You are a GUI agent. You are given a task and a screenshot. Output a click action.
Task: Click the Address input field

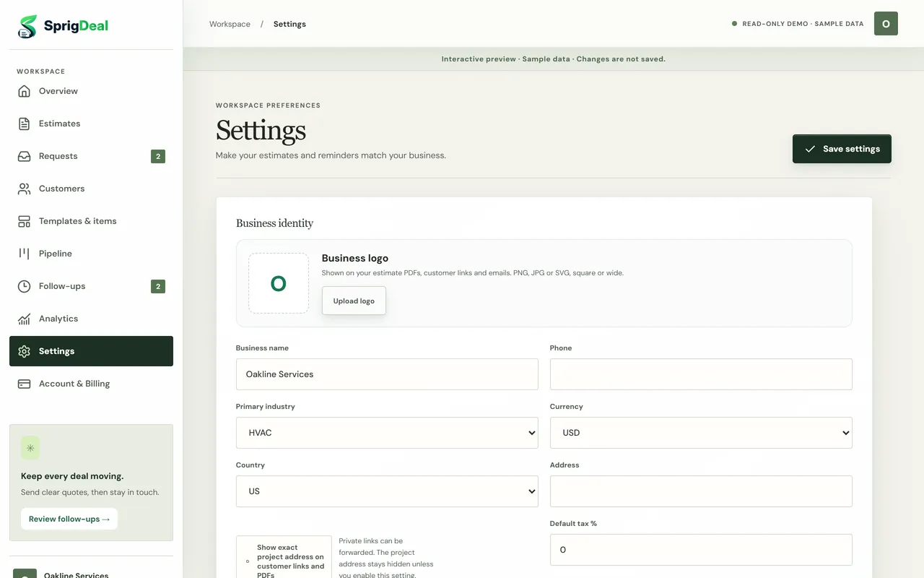701,491
